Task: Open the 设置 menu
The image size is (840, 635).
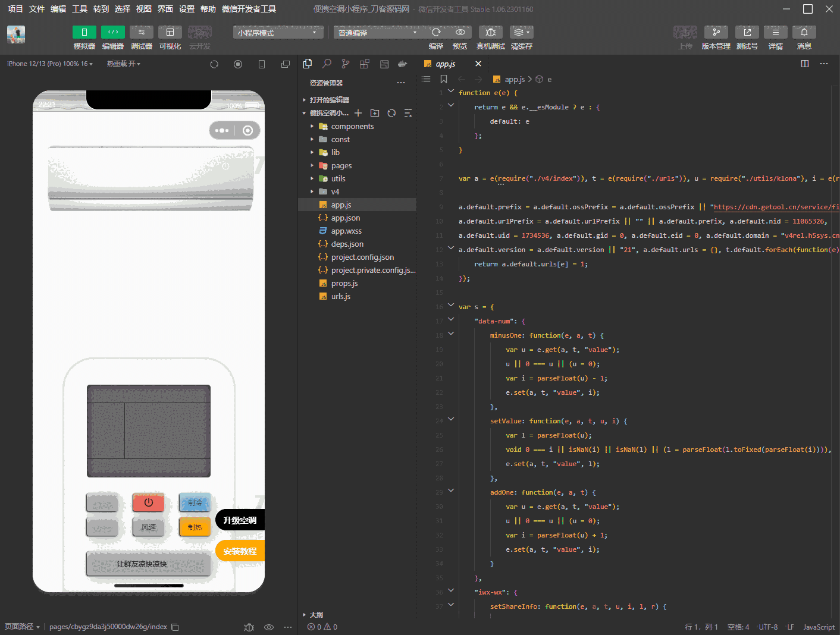Action: pyautogui.click(x=187, y=9)
